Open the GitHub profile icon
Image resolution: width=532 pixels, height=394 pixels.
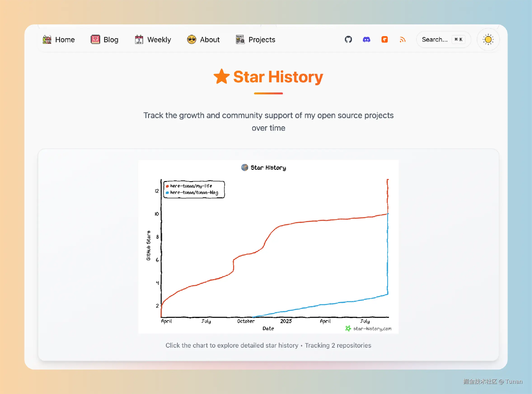[348, 39]
